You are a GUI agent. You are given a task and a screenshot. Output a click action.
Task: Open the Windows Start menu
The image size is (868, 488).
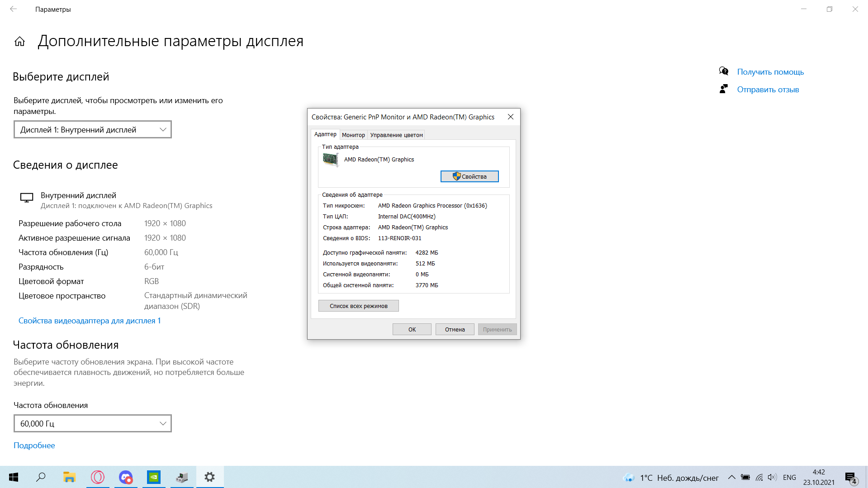click(14, 477)
